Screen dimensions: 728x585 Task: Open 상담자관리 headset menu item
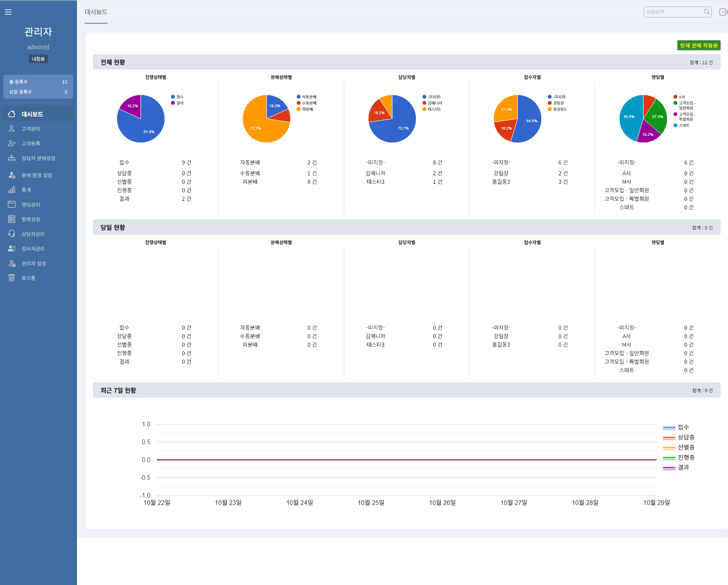pyautogui.click(x=33, y=234)
